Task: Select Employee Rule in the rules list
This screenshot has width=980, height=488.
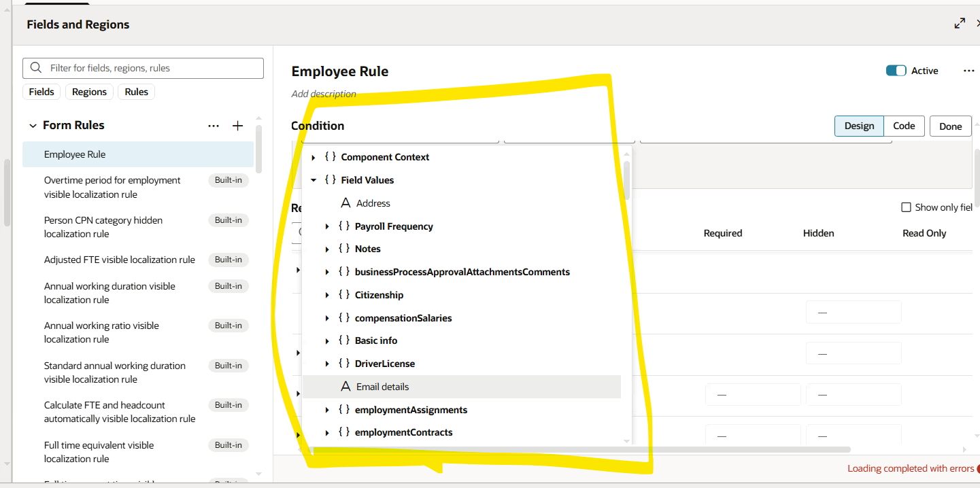Action: [x=138, y=154]
